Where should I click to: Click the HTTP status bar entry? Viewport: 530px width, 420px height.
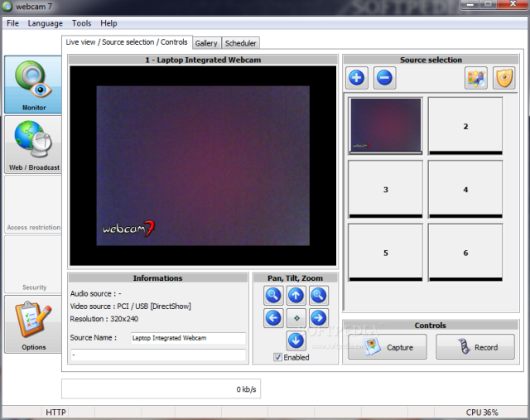(x=55, y=413)
